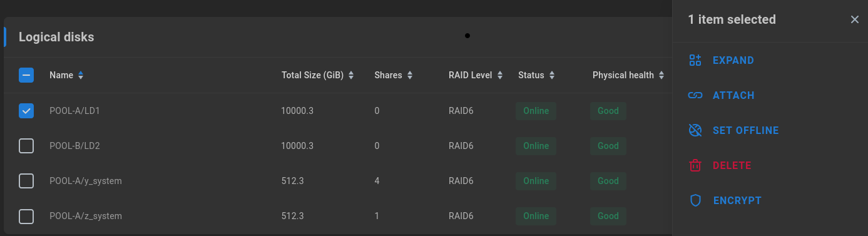The height and width of the screenshot is (236, 868).
Task: Sort by the Shares column arrows
Action: click(410, 75)
